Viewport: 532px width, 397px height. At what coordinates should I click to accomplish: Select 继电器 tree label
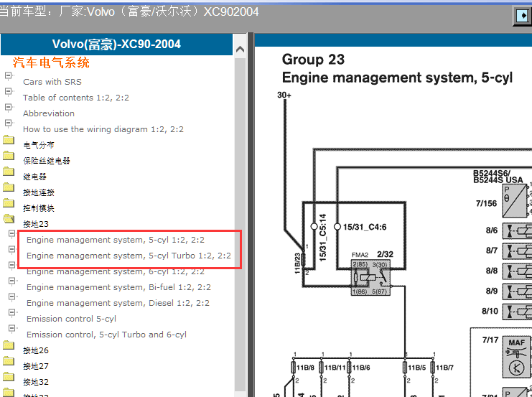coord(34,177)
